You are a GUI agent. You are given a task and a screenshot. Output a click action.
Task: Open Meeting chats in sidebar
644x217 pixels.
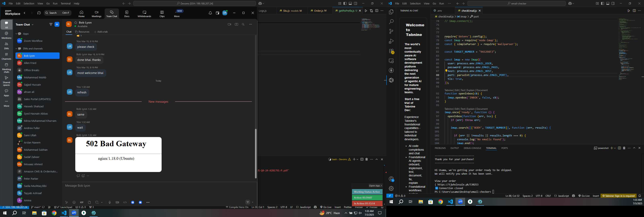[x=6, y=68]
